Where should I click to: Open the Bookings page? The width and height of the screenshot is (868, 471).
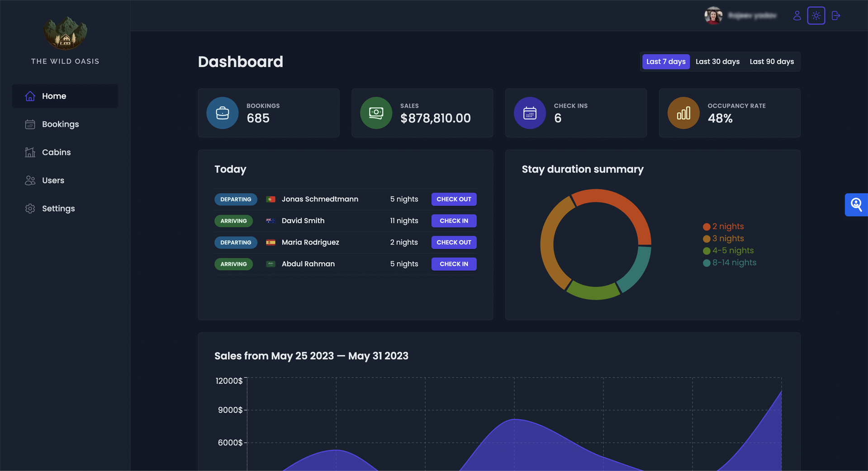(65, 124)
